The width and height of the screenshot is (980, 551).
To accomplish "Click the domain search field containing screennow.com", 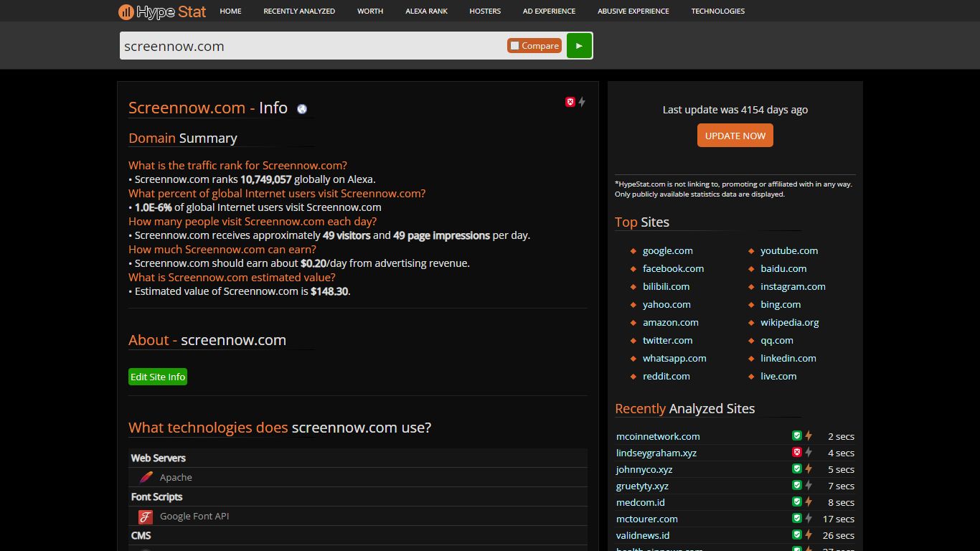I will coord(313,46).
